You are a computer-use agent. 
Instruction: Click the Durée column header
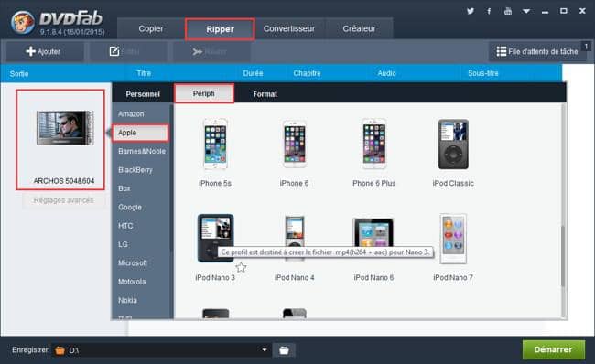253,73
